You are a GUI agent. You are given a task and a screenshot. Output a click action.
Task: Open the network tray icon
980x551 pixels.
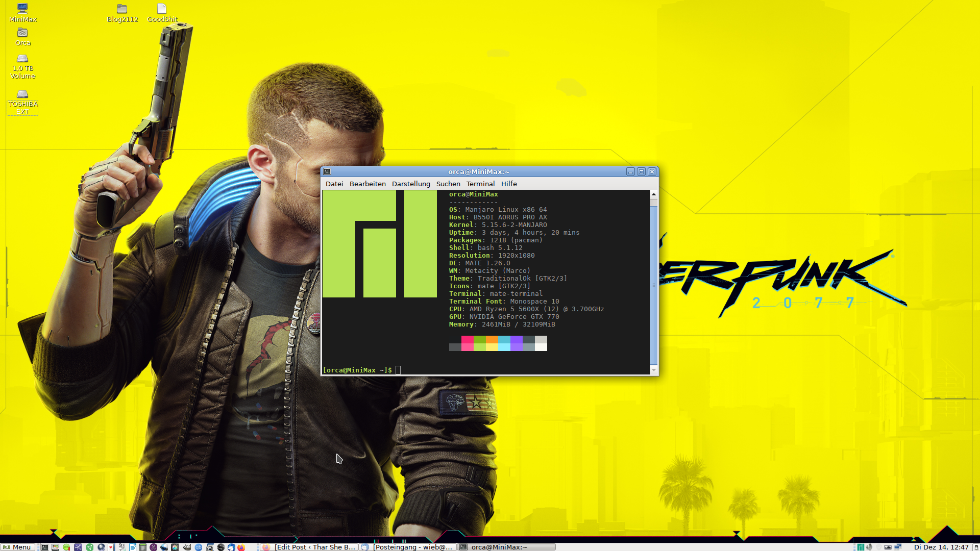[898, 547]
